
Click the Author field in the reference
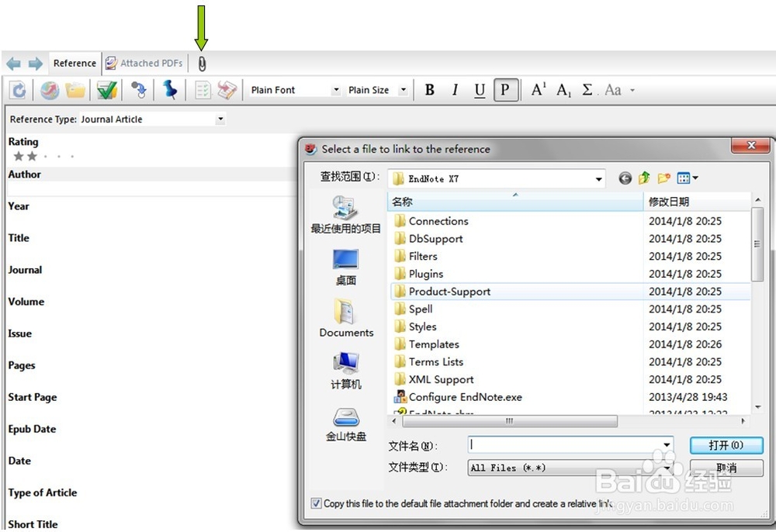(151, 188)
